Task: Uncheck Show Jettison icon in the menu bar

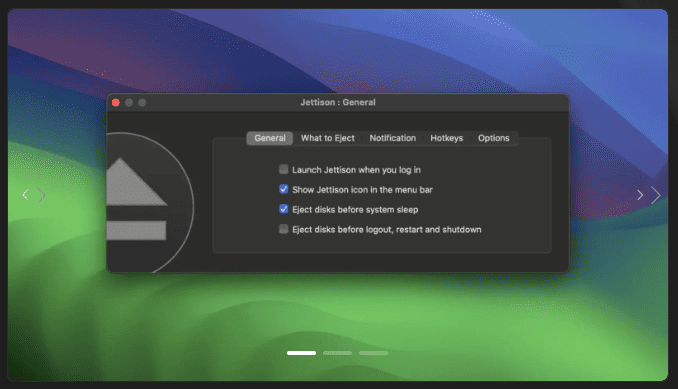Action: pos(284,189)
